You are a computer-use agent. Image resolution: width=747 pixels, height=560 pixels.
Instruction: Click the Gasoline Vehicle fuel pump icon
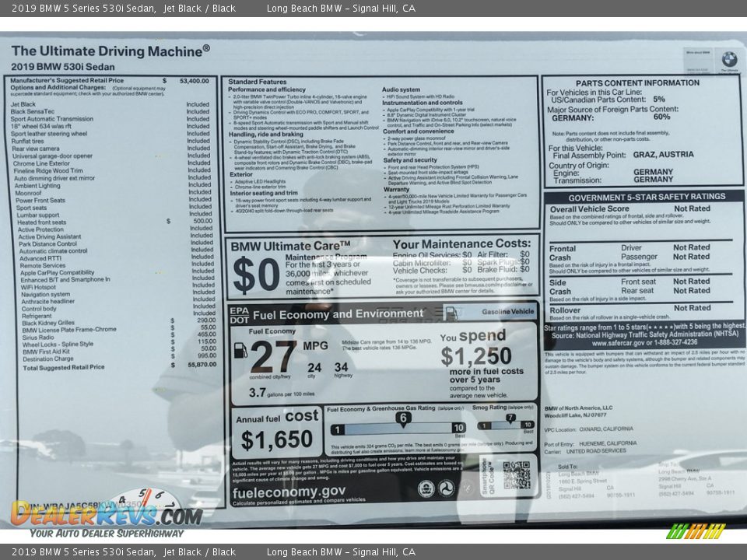point(451,312)
